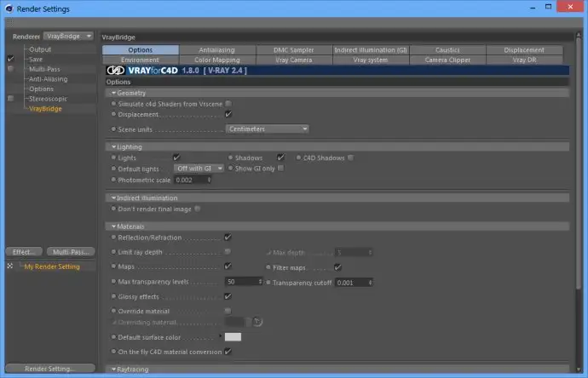Select VrayBridge in the settings list
The image size is (588, 378).
45,109
